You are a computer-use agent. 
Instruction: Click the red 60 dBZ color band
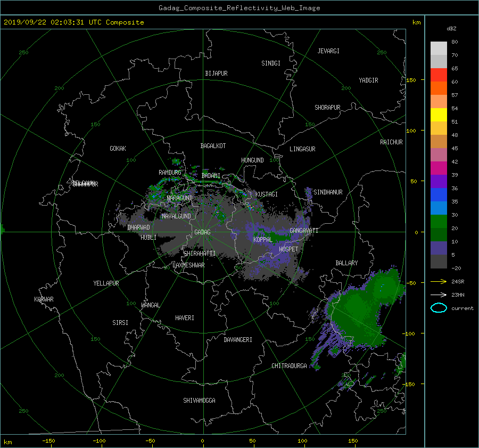coord(439,75)
